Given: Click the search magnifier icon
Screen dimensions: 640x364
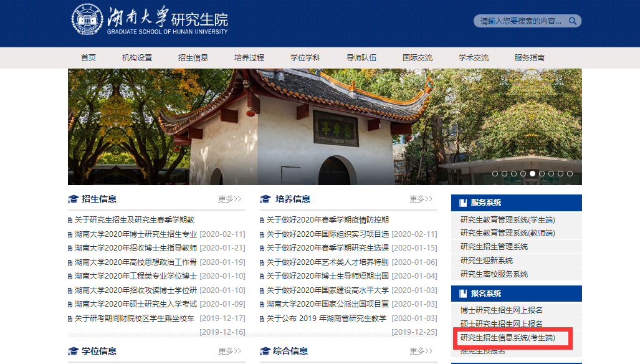Looking at the screenshot, I should (573, 21).
